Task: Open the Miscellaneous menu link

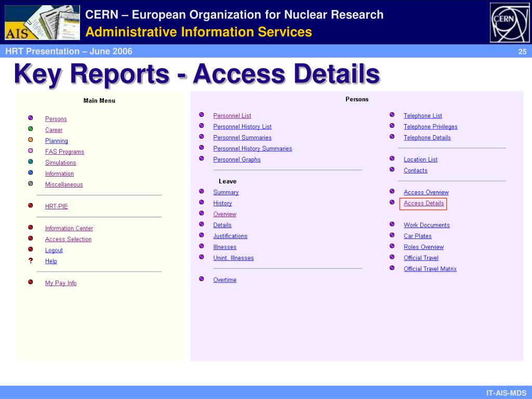Action: [x=64, y=184]
